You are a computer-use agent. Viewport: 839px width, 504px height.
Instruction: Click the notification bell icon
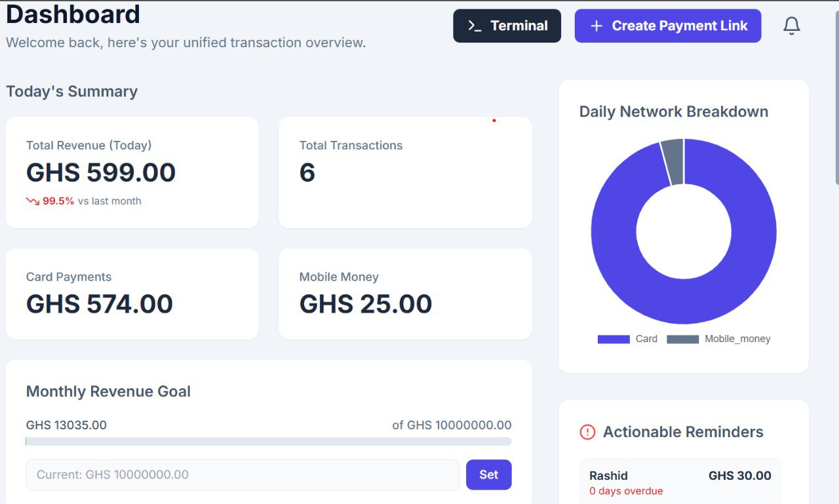pos(791,26)
